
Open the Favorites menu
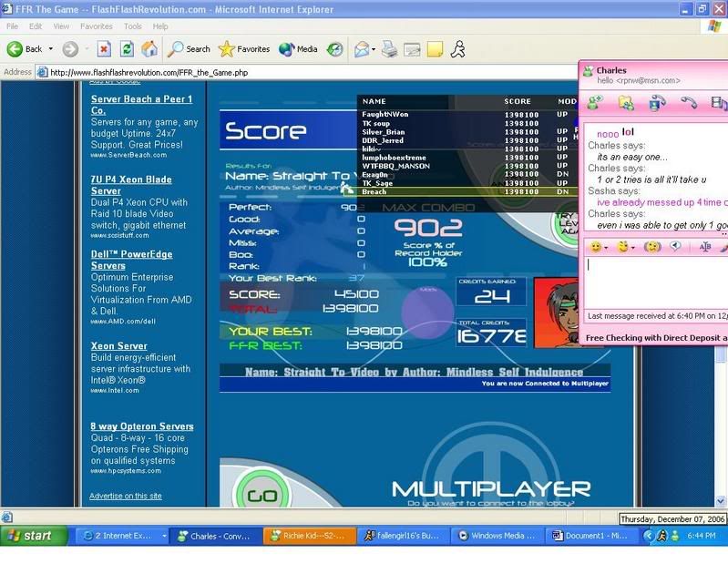(96, 26)
